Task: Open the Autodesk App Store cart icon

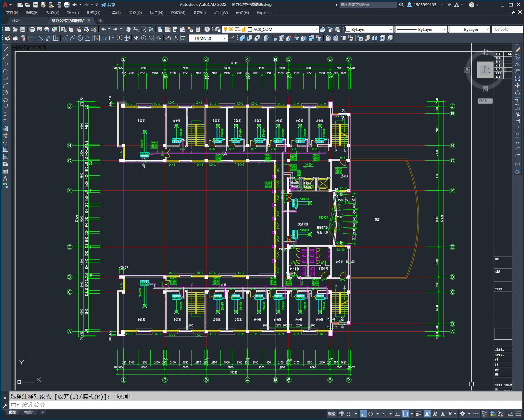Action: 449,5
